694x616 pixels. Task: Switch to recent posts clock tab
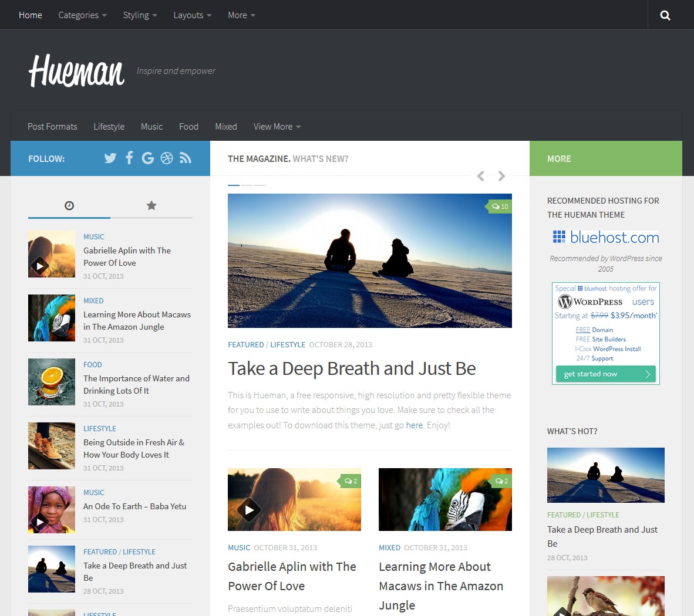(x=69, y=205)
